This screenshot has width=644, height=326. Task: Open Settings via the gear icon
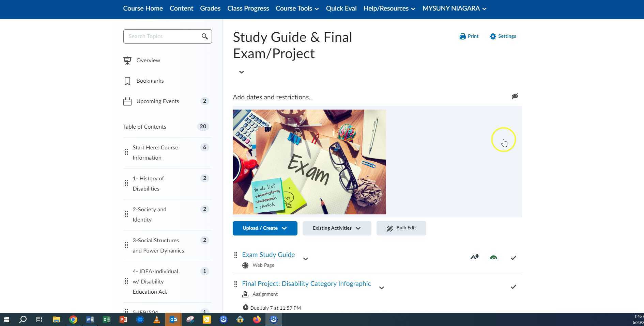point(493,36)
